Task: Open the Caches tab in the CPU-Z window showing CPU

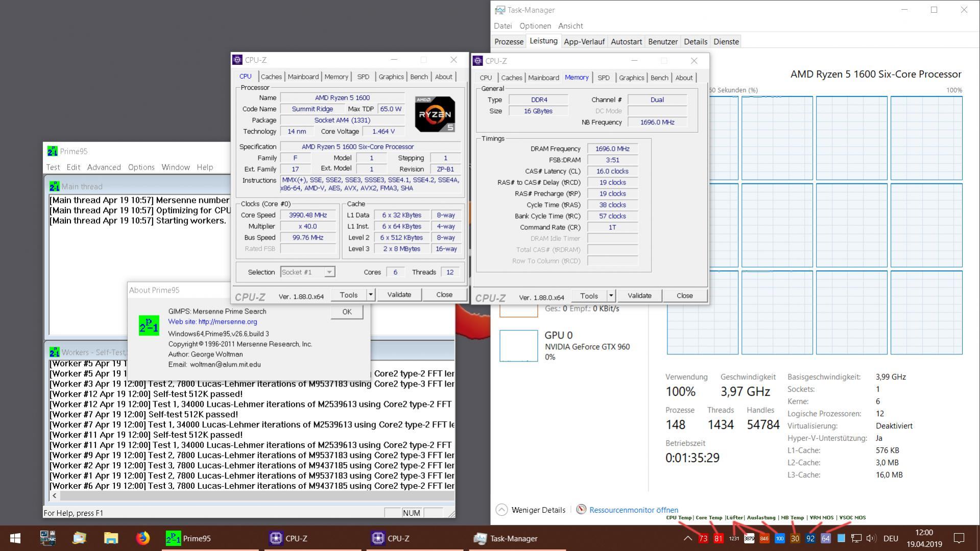Action: (271, 77)
